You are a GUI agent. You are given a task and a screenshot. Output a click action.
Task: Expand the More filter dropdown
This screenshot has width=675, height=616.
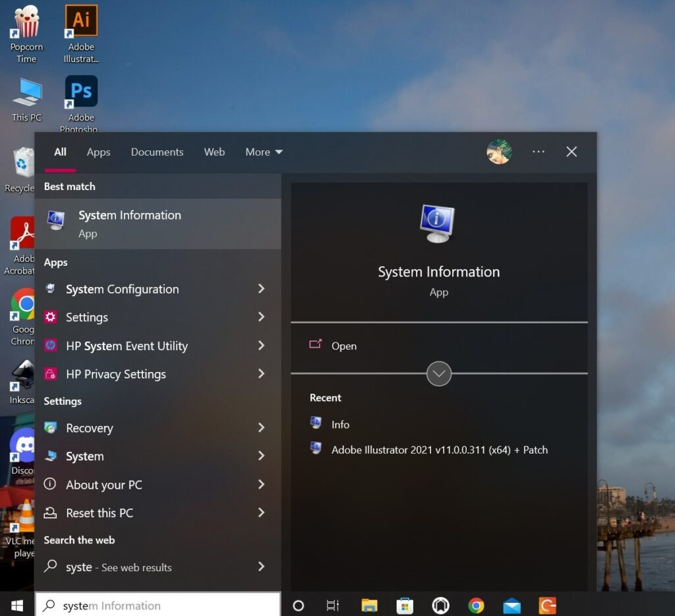[x=264, y=152]
